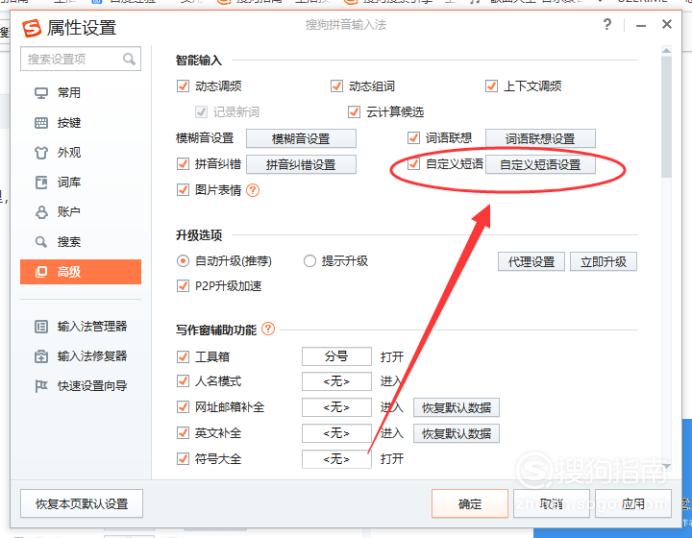The image size is (692, 538).
Task: Select the 自动升级(推荐) radio button
Action: (183, 261)
